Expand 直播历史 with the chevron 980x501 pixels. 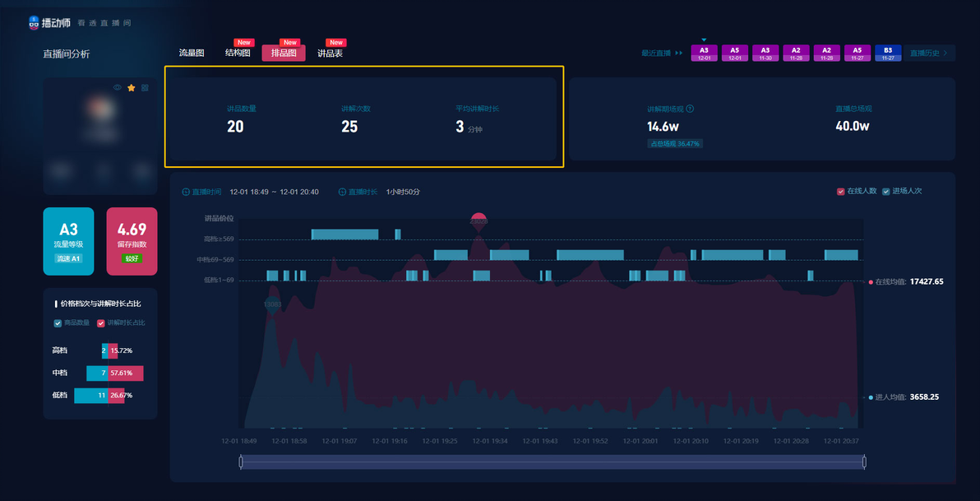tap(945, 53)
